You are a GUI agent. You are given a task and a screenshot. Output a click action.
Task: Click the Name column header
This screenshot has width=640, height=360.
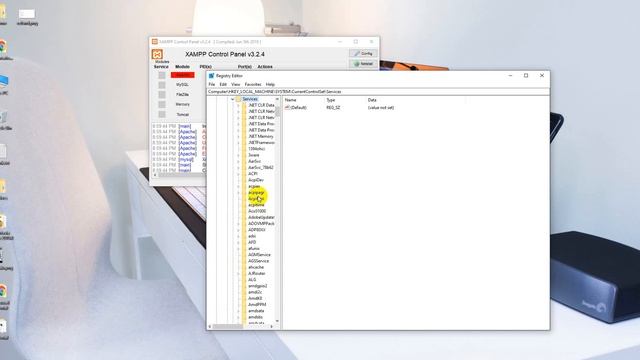click(291, 100)
